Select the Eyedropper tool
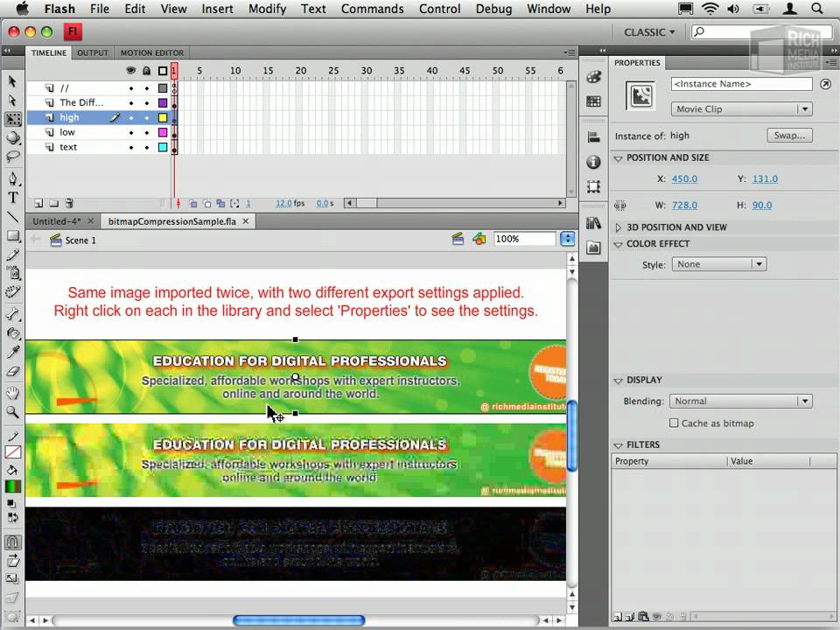Viewport: 840px width, 630px height. coord(13,352)
